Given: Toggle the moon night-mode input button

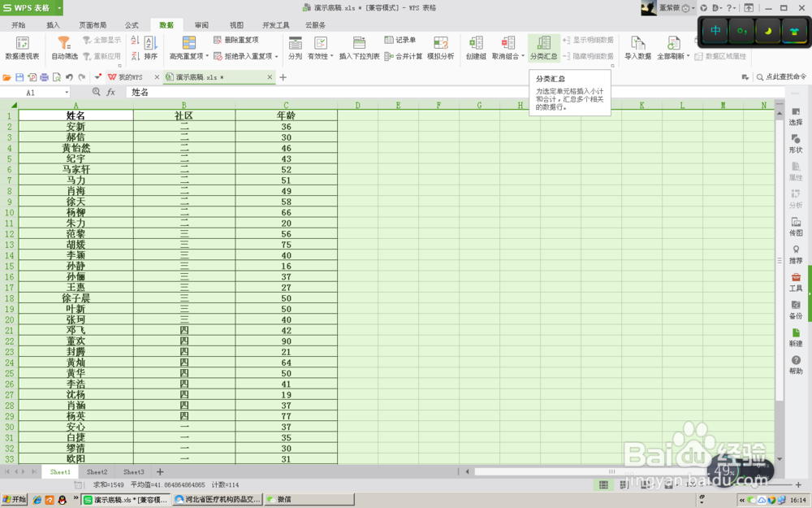Looking at the screenshot, I should [768, 31].
